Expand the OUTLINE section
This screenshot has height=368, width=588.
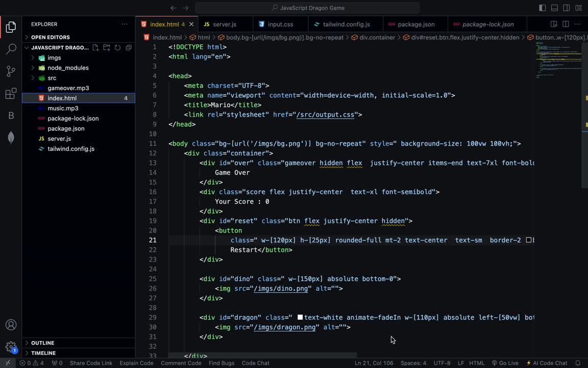(x=42, y=343)
